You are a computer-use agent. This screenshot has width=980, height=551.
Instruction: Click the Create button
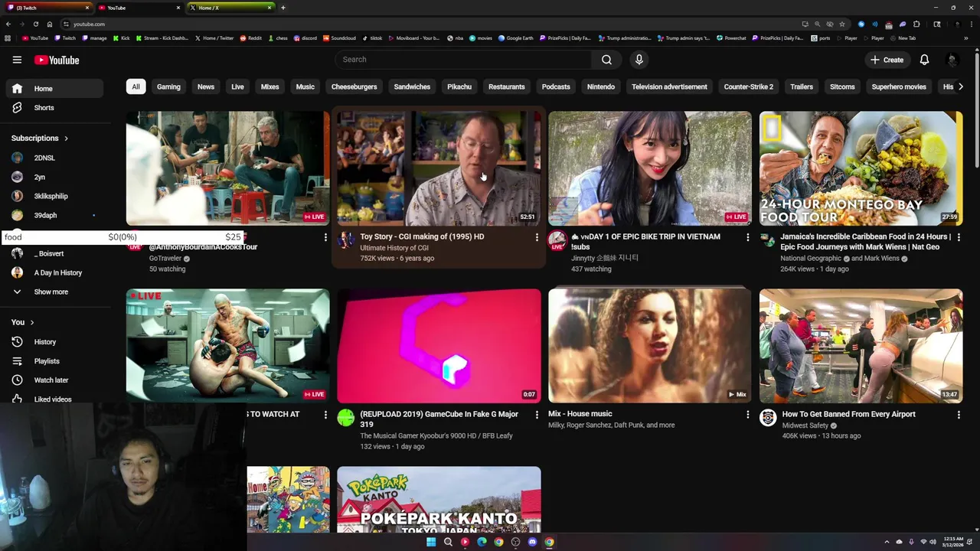pos(887,60)
